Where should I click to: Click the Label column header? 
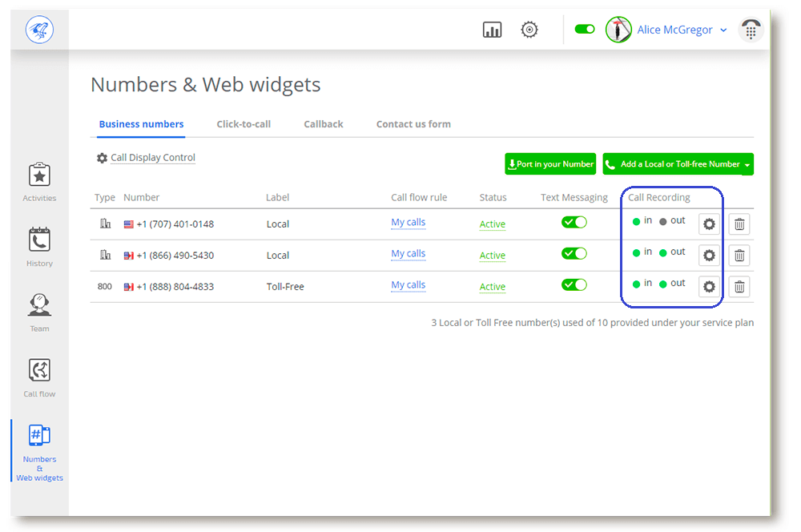(277, 197)
